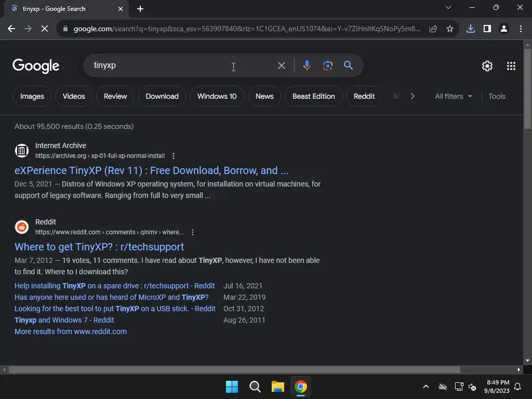Open Tinyxp and Windows 7 - Reddit
The width and height of the screenshot is (532, 399).
(64, 320)
